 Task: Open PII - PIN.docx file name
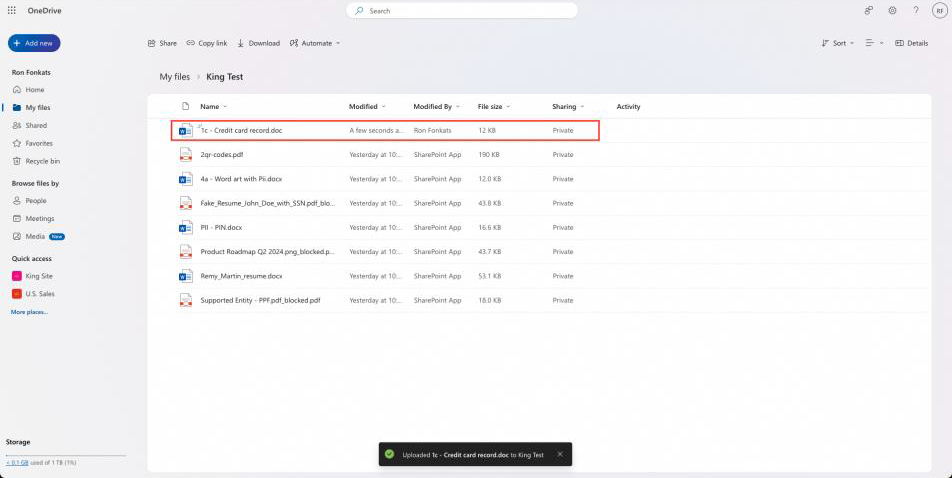[221, 228]
